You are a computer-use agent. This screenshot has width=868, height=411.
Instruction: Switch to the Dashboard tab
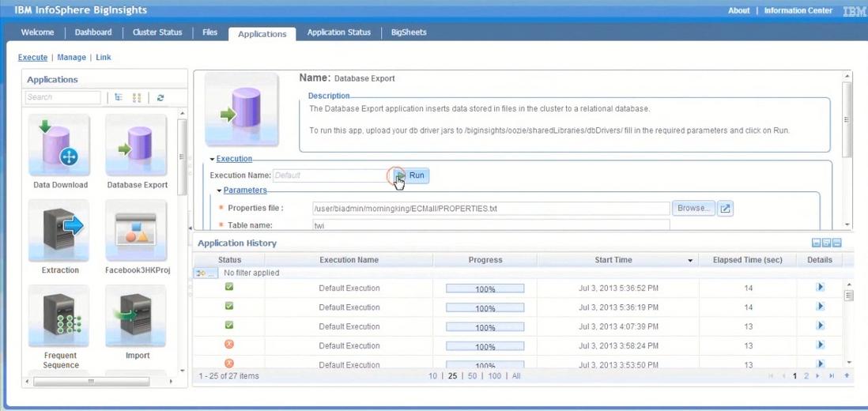pos(93,32)
